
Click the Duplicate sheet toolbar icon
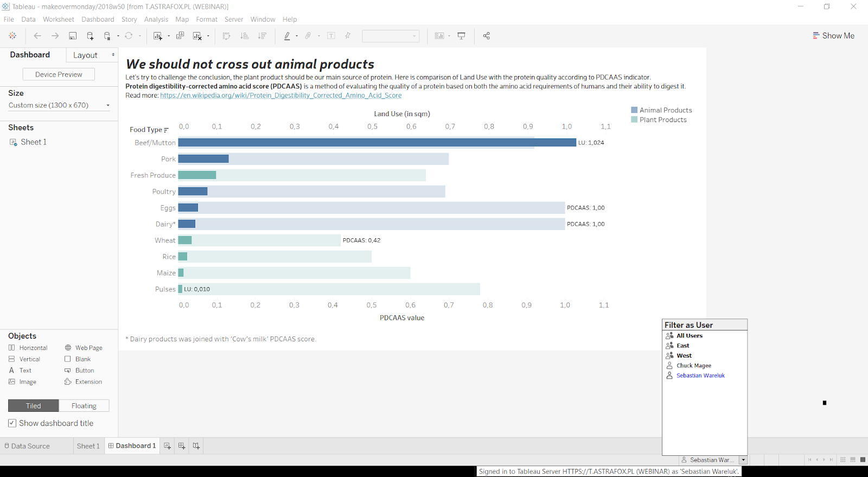pos(180,36)
